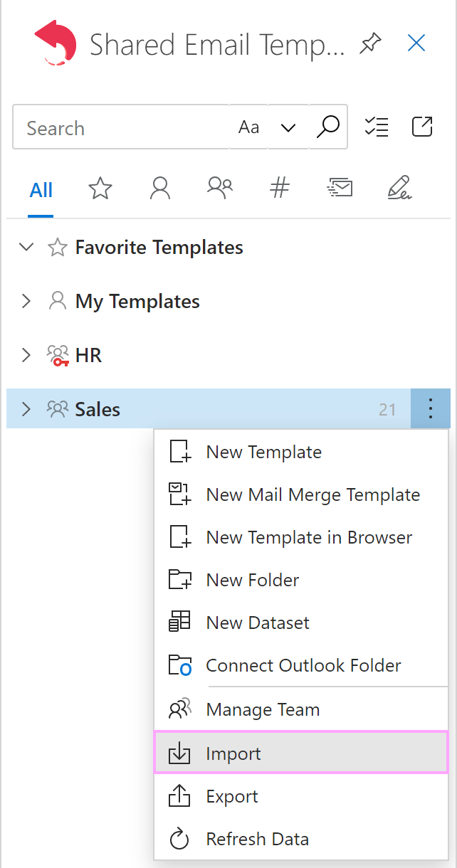
Task: Select the hashtag tab for shortcuts
Action: coord(279,188)
